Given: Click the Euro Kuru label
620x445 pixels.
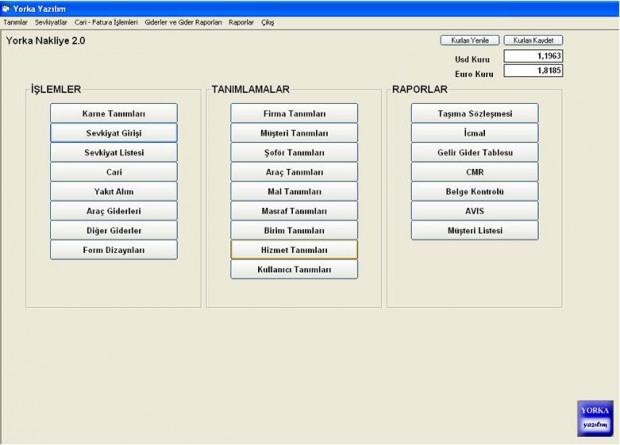Looking at the screenshot, I should pos(474,74).
